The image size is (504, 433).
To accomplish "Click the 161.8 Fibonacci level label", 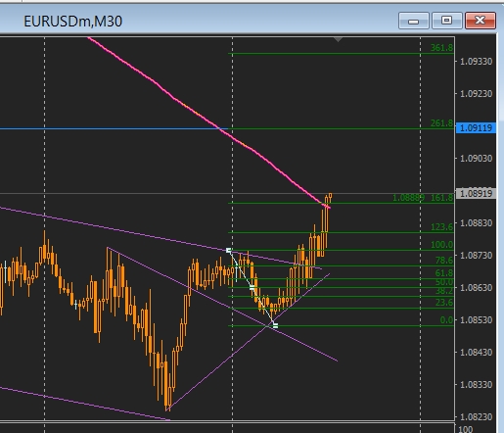I will tap(441, 197).
